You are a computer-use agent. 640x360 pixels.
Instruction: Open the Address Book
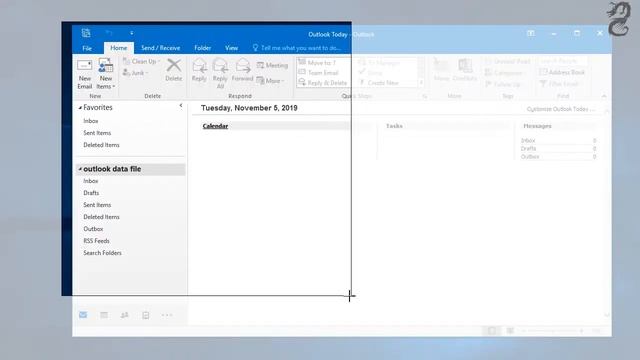(562, 72)
